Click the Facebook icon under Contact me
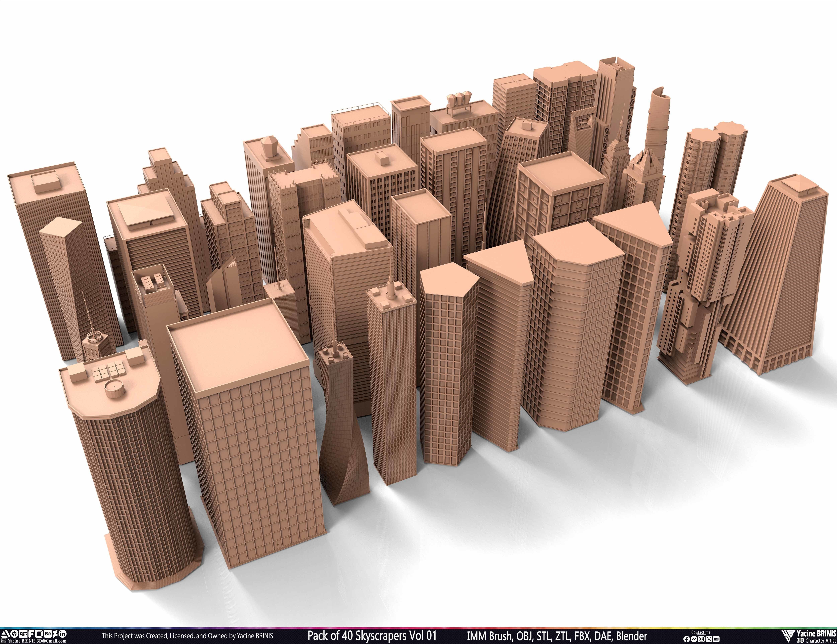 pos(687,639)
